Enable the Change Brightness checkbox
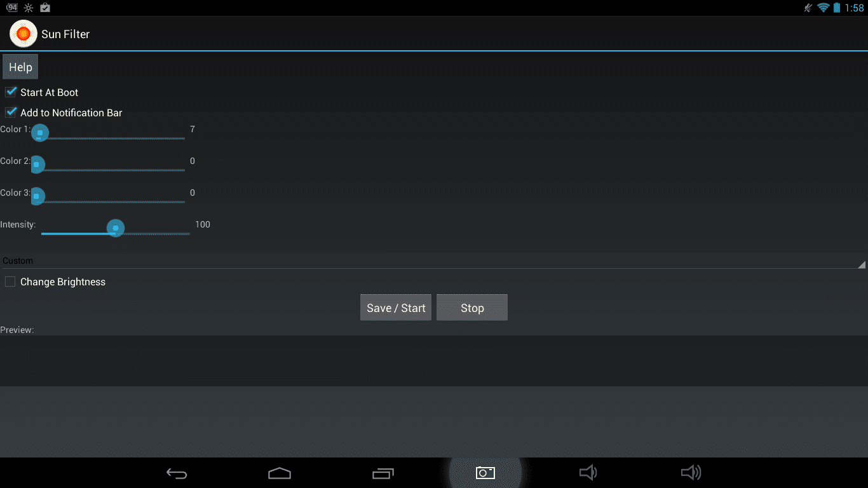Image resolution: width=868 pixels, height=488 pixels. tap(10, 281)
